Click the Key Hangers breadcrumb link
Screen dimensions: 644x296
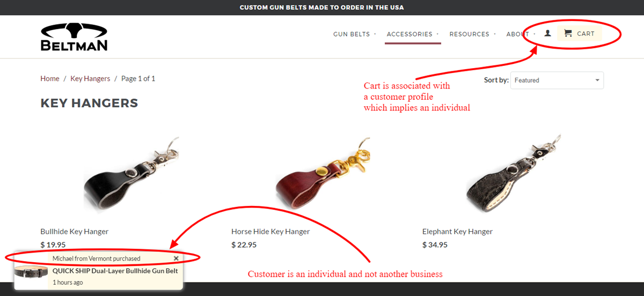90,78
